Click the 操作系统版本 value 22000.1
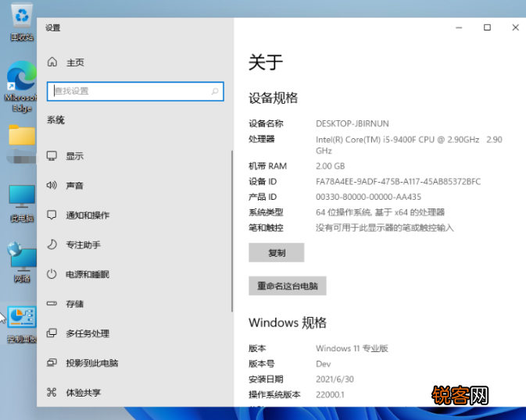Viewport: 526px width, 420px height. point(330,395)
